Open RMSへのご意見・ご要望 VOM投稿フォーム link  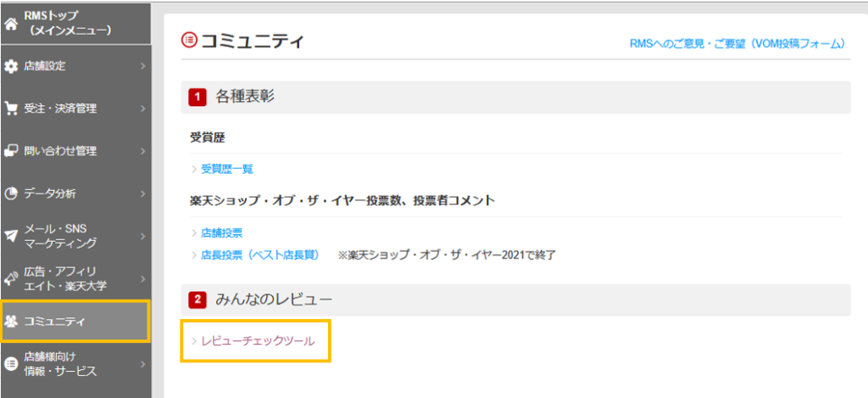tap(737, 43)
